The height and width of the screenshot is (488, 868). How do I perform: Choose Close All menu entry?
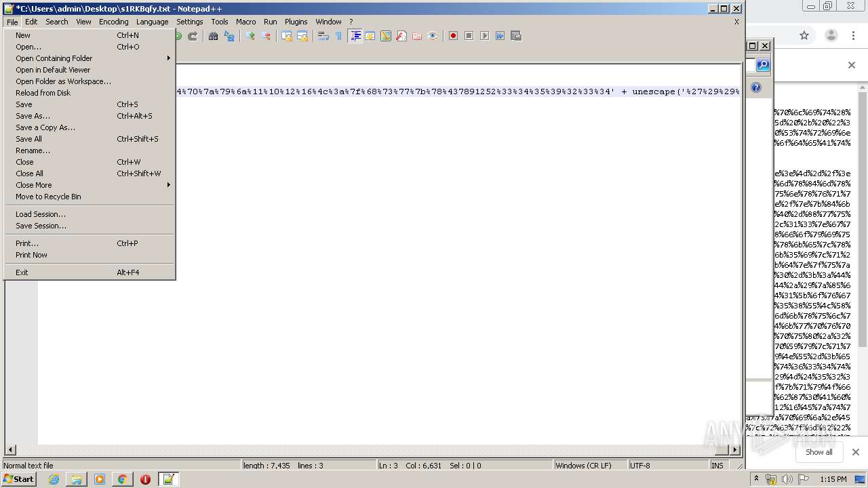tap(90, 174)
